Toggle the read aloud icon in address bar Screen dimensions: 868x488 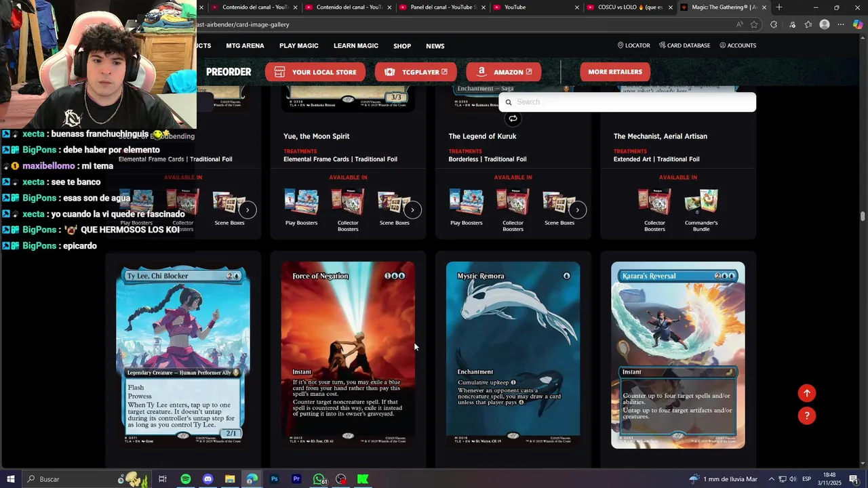point(739,24)
